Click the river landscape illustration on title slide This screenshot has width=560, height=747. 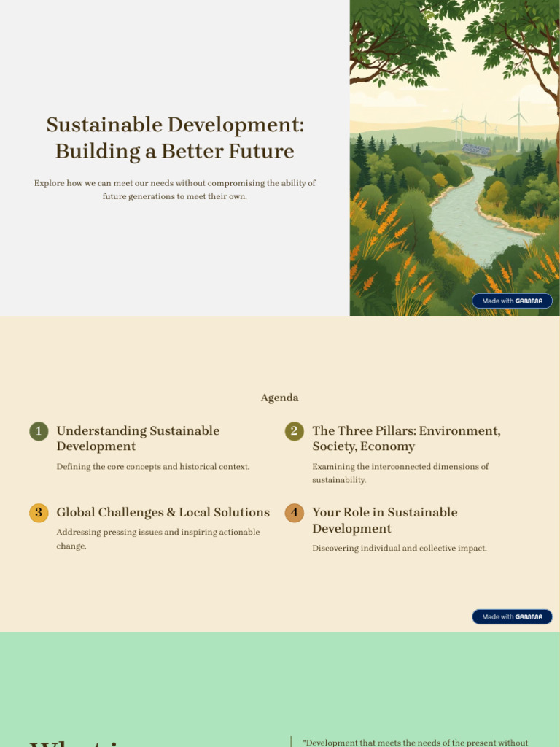point(454,158)
